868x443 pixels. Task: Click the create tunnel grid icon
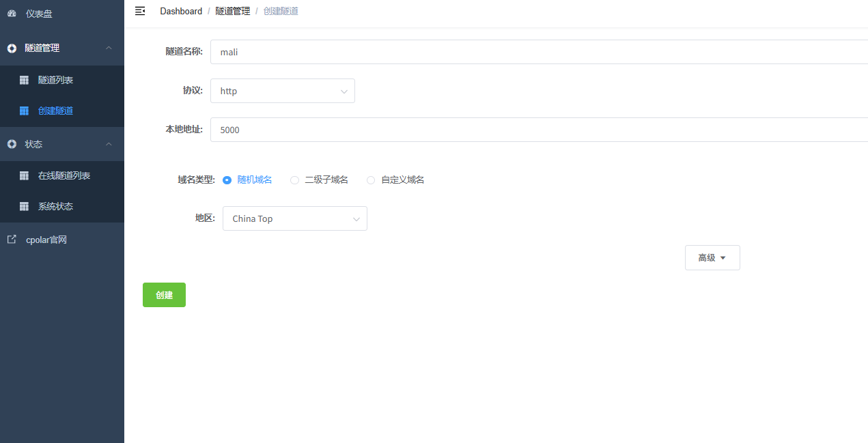pyautogui.click(x=24, y=111)
